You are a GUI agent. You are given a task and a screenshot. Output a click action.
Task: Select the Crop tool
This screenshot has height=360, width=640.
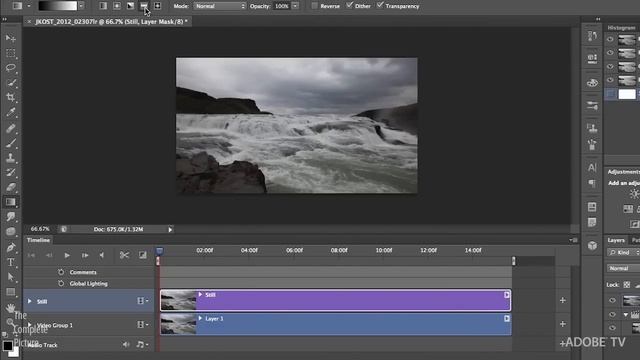[11, 98]
